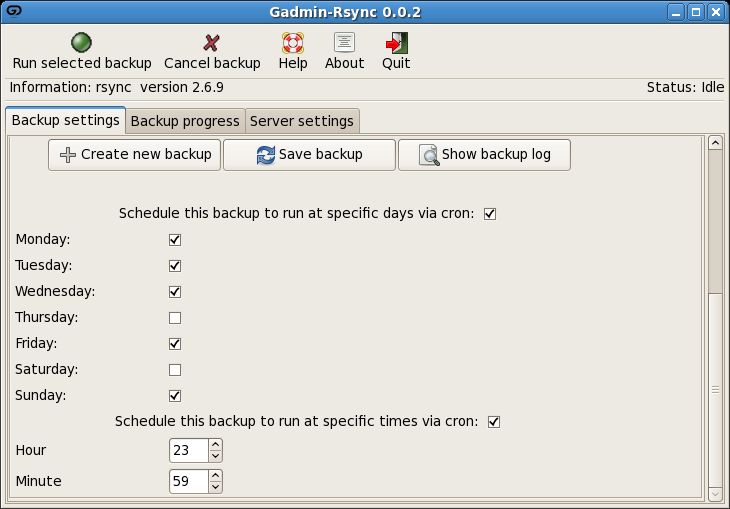Uncheck the Tuesday checkbox

[175, 266]
